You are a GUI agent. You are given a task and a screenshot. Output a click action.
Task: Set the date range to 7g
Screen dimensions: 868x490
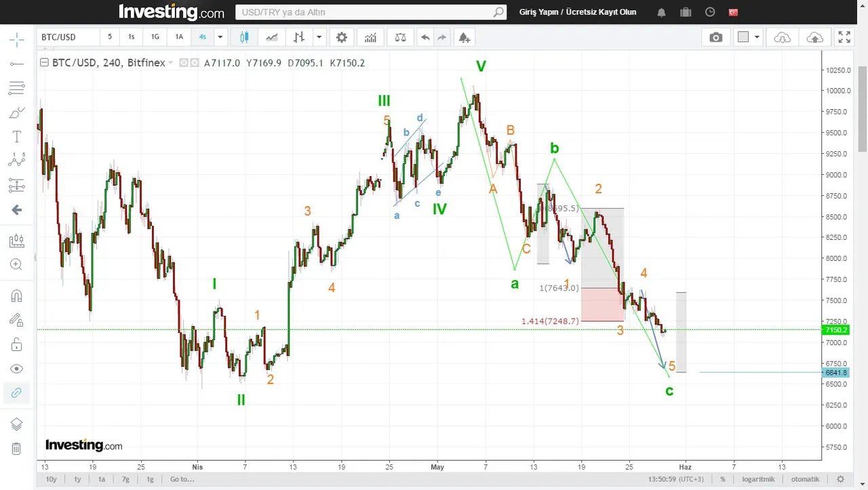coord(125,479)
